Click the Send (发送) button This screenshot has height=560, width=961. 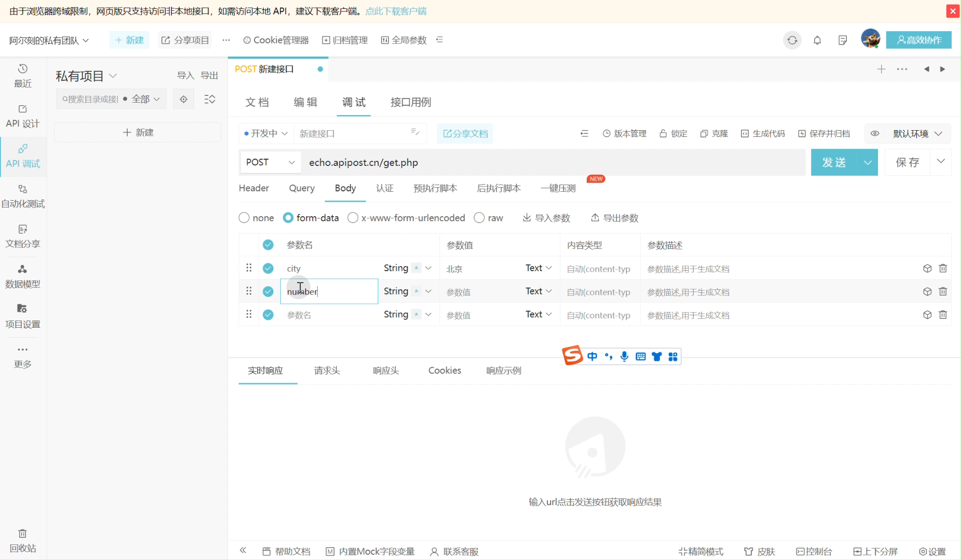[834, 162]
